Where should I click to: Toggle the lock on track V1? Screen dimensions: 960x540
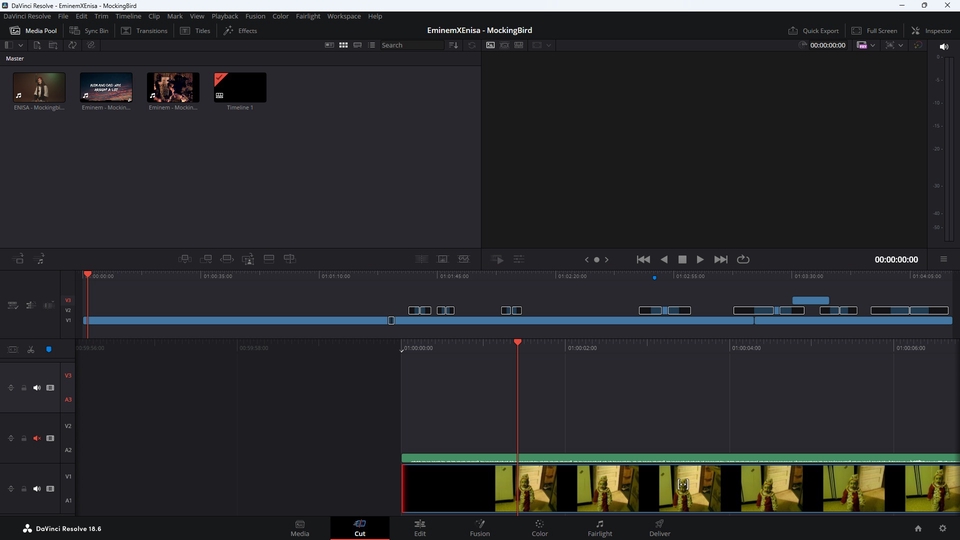coord(24,489)
